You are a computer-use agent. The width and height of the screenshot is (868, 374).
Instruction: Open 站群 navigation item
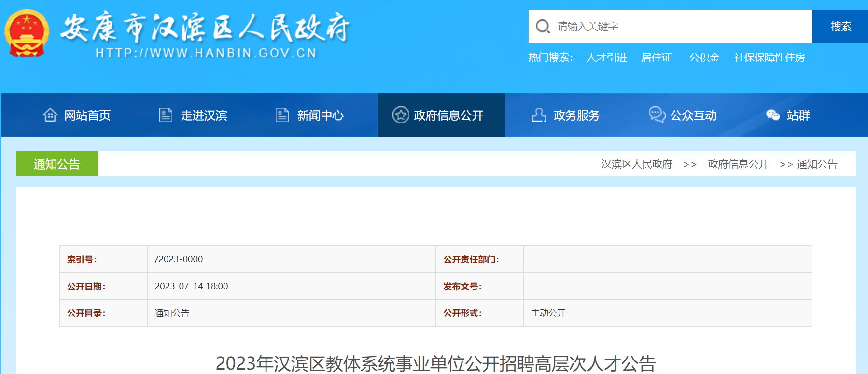pyautogui.click(x=798, y=115)
